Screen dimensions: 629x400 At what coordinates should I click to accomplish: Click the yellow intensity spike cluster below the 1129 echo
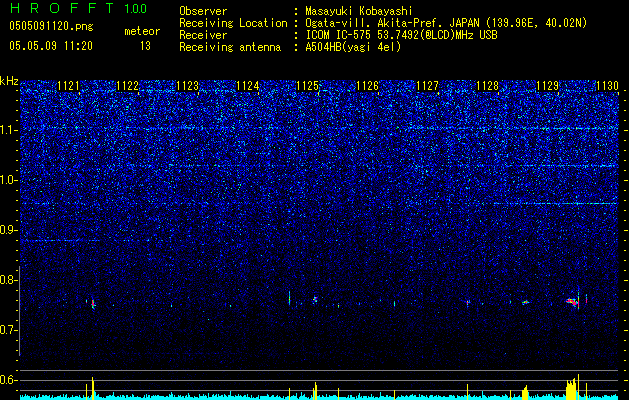572,387
